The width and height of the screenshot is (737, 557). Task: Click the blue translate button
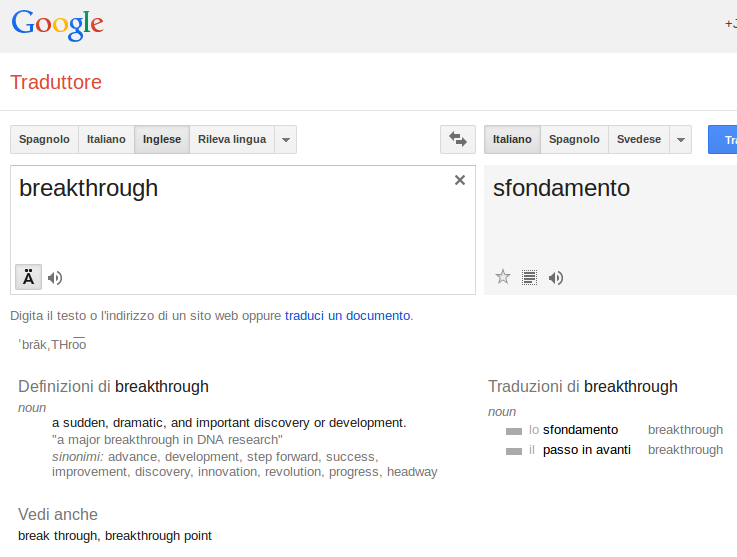pyautogui.click(x=724, y=140)
